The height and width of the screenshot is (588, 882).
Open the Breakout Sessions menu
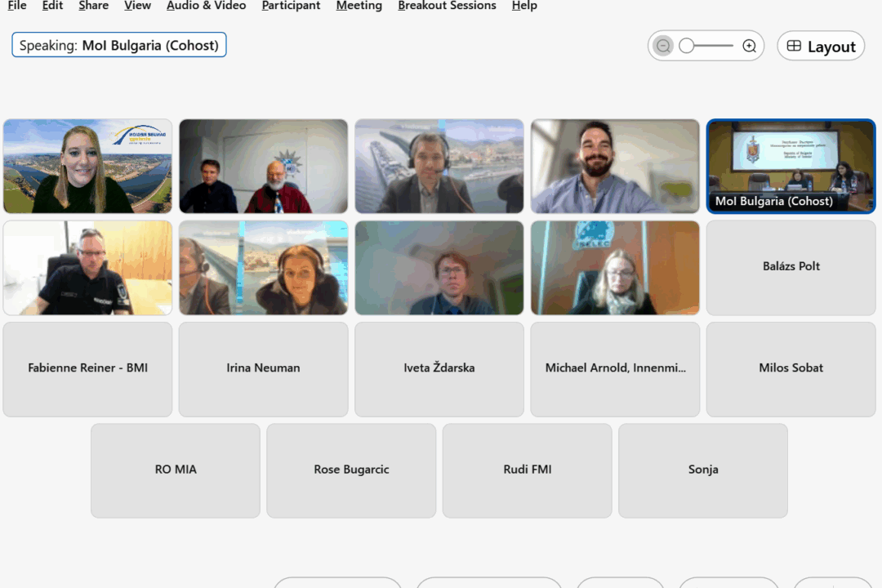pos(447,6)
